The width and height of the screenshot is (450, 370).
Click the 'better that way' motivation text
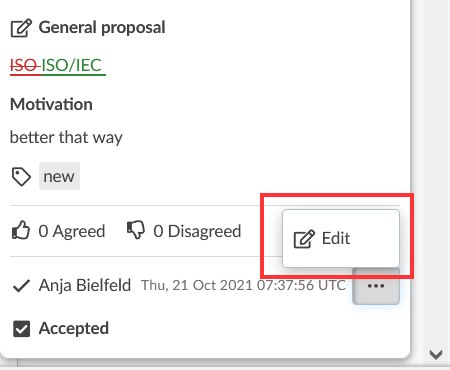point(66,137)
